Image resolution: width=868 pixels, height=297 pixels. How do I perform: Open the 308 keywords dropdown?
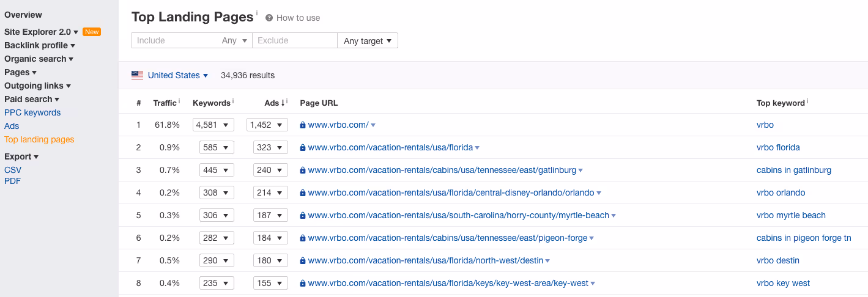point(217,193)
